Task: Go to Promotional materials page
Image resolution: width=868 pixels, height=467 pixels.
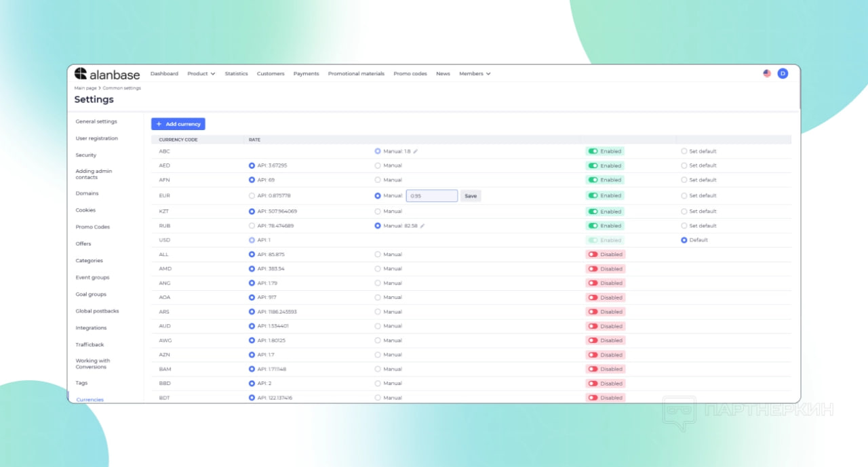Action: click(356, 74)
